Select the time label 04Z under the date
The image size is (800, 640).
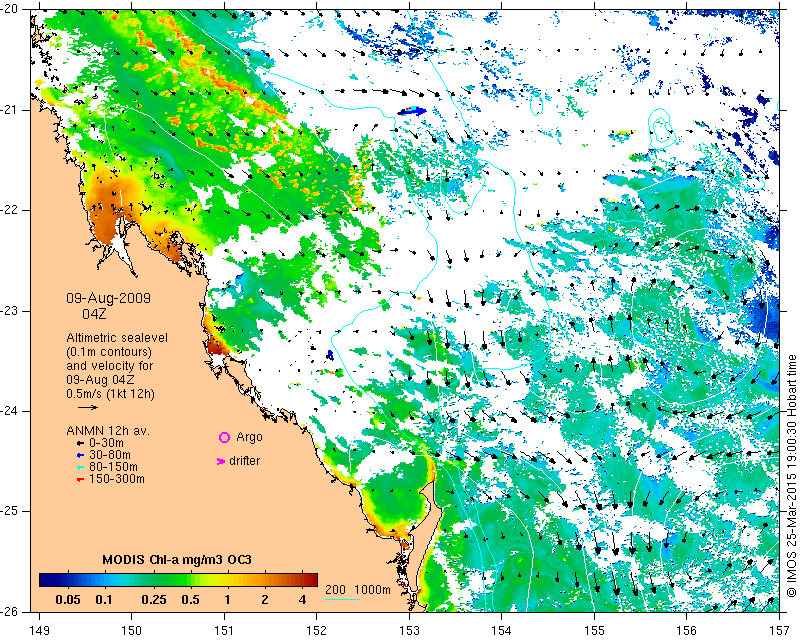94,314
